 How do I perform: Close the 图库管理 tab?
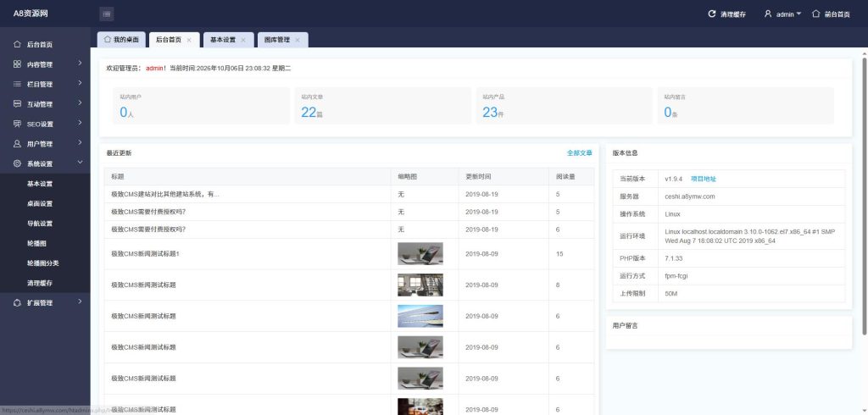point(298,40)
